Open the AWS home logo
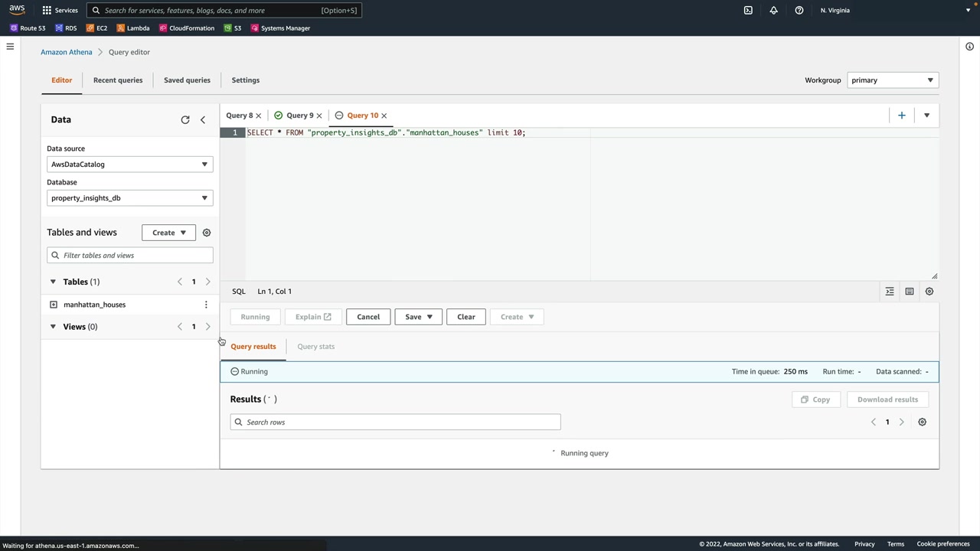Viewport: 980px width, 551px height. (x=17, y=10)
